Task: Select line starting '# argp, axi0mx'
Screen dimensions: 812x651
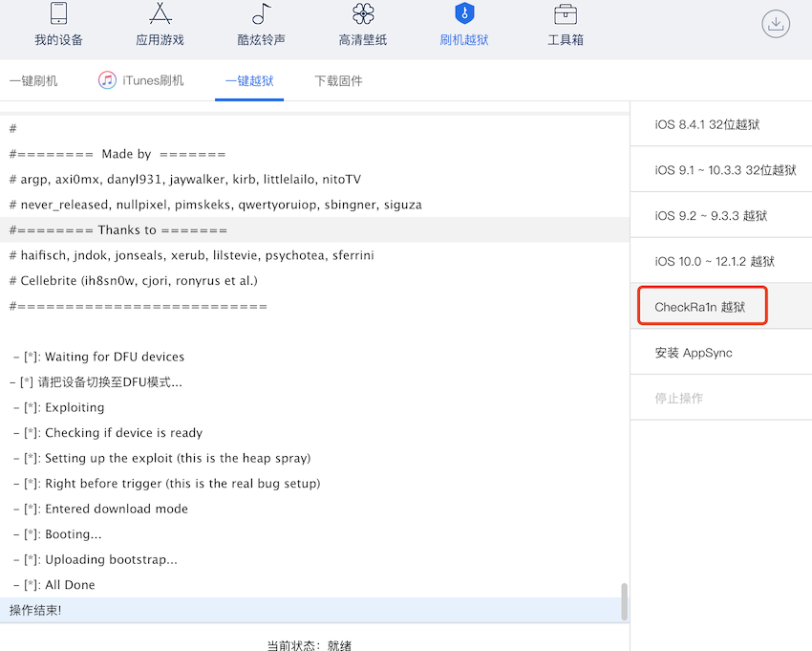Action: click(x=314, y=180)
